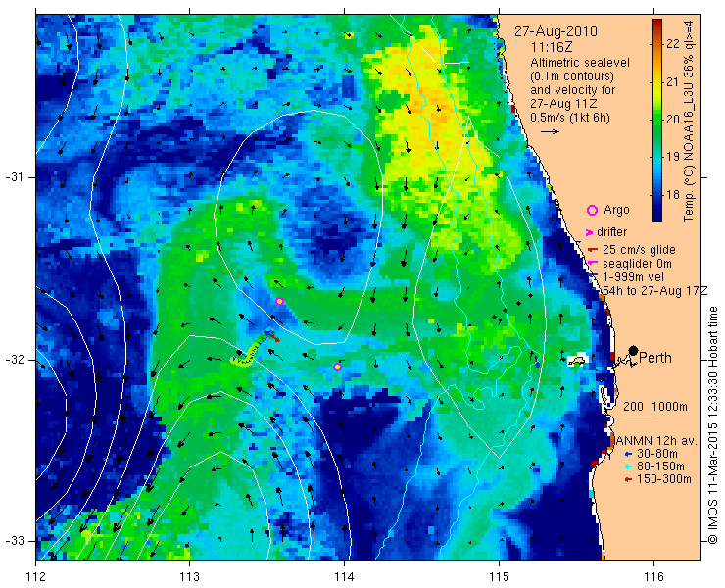Click the colorbar title Temp. NOAA16_L3U
Viewport: 725px width, 588px height.
pos(689,121)
